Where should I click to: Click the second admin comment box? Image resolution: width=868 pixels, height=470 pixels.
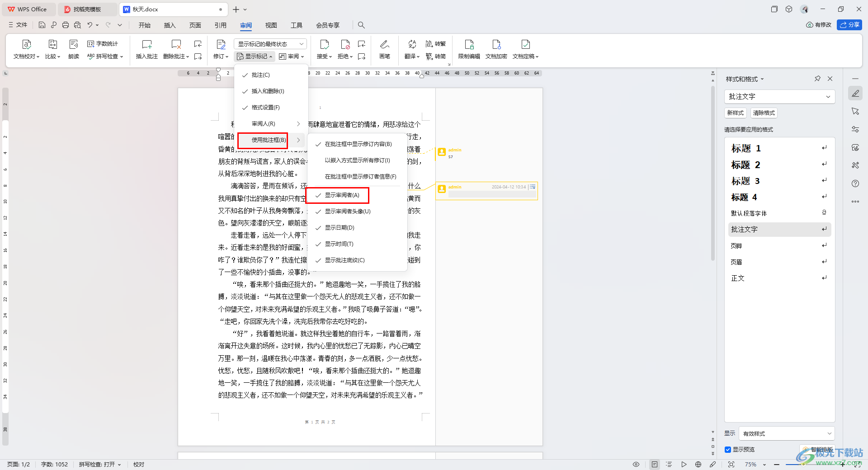(x=487, y=191)
